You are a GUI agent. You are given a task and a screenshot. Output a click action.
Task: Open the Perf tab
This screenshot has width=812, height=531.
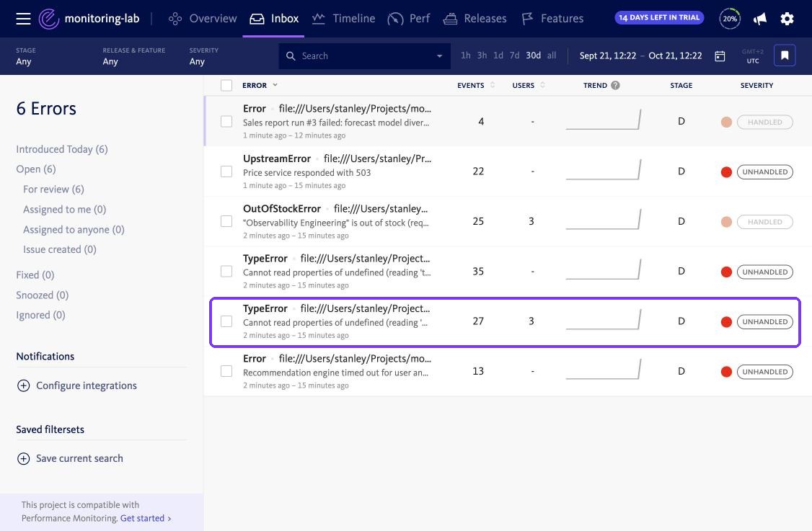point(409,19)
